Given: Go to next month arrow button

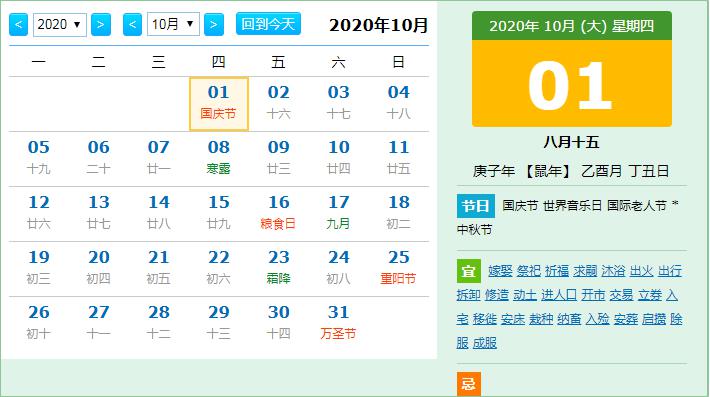Looking at the screenshot, I should pos(214,24).
